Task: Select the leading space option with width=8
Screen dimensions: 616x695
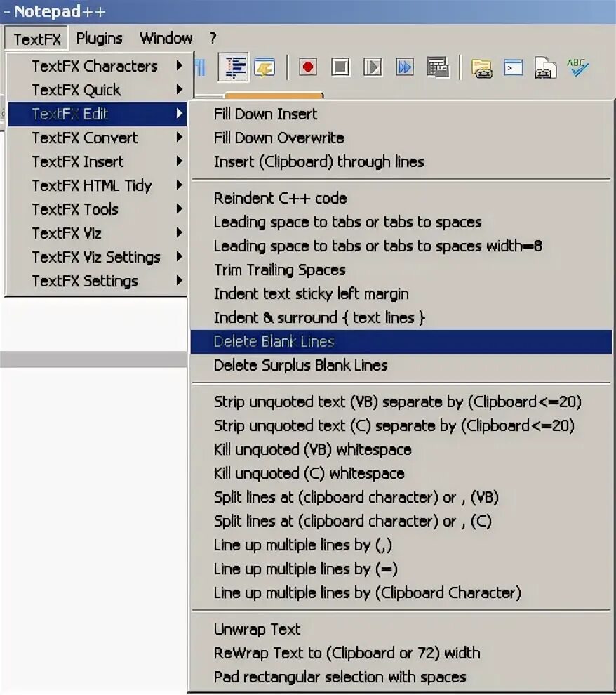Action: [x=401, y=246]
